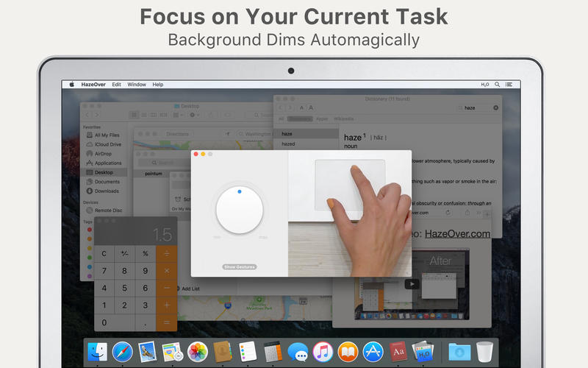This screenshot has width=588, height=368.
Task: Play the After video thumbnail
Action: pyautogui.click(x=412, y=284)
